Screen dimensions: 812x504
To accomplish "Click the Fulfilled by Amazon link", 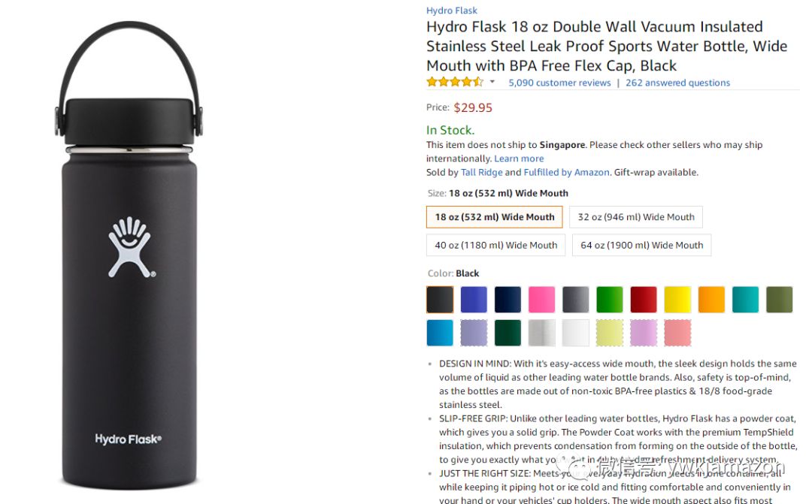I will coord(567,172).
